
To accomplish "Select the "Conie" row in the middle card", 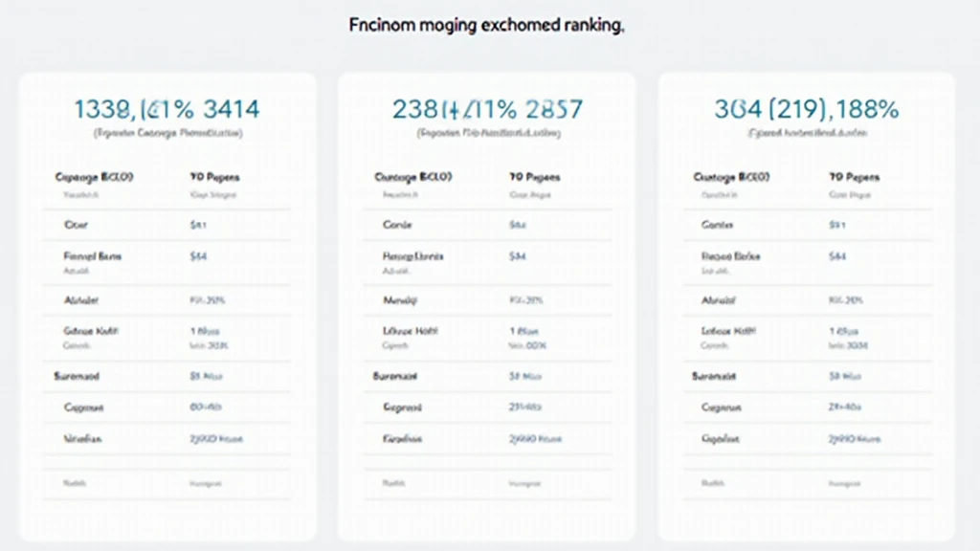I will click(x=396, y=225).
